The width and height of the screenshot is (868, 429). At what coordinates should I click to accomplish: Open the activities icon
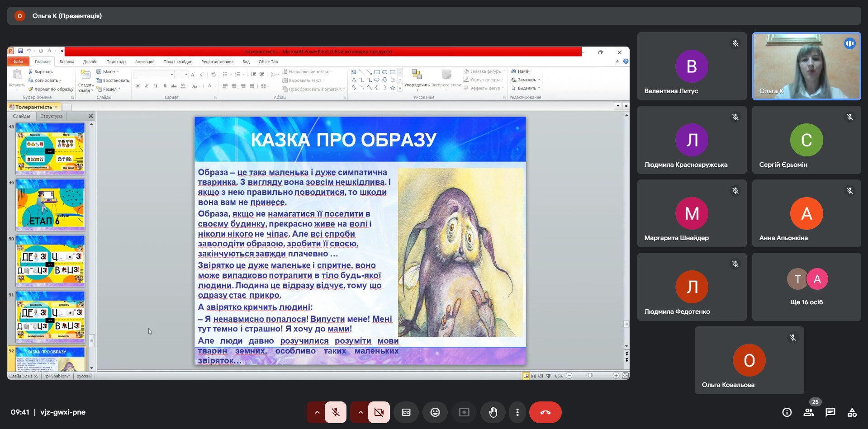coord(852,412)
